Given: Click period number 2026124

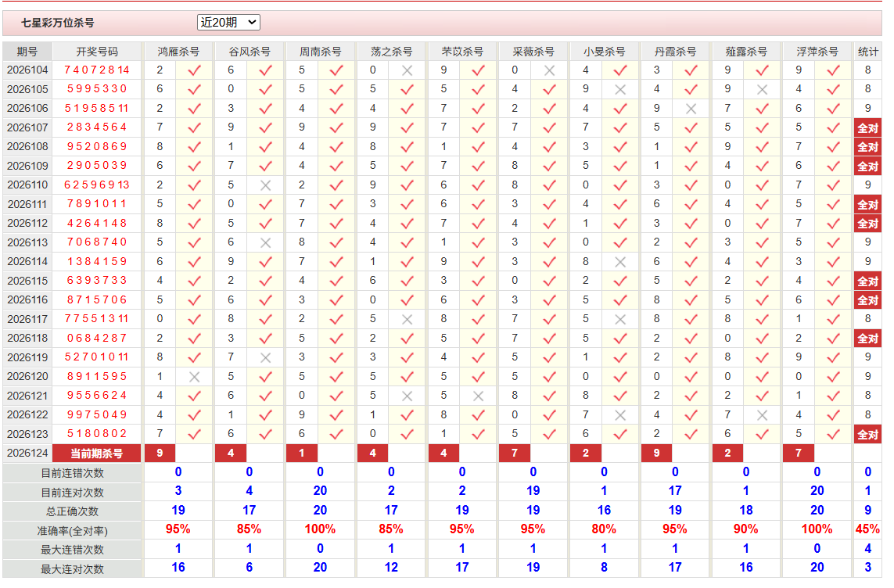Looking at the screenshot, I should (27, 454).
